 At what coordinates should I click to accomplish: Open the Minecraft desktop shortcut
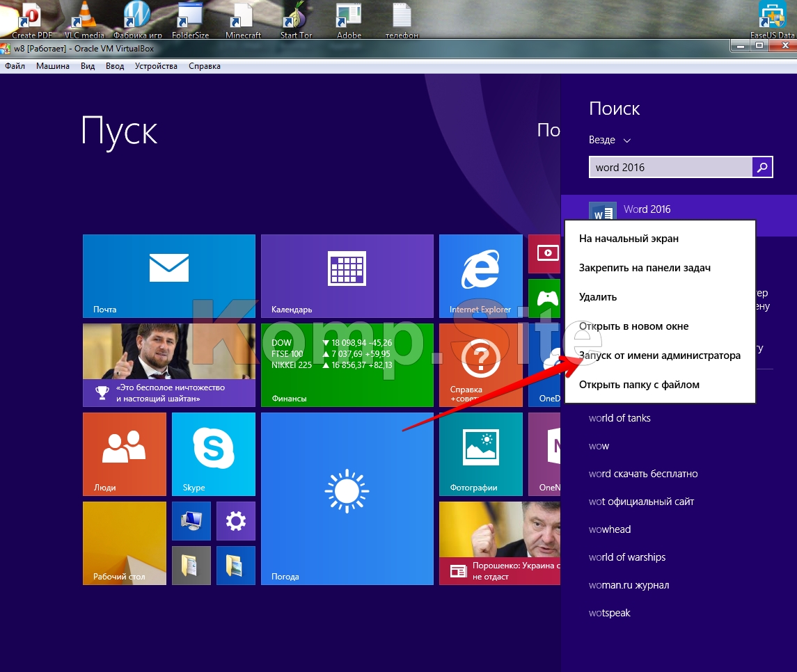pyautogui.click(x=243, y=19)
